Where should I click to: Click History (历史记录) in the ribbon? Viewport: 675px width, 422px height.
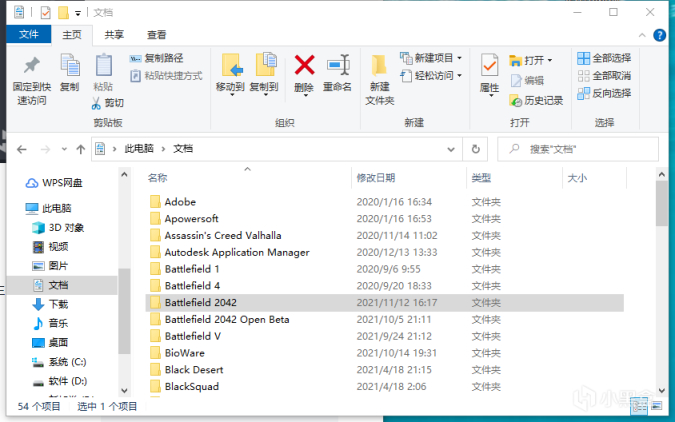click(x=536, y=101)
